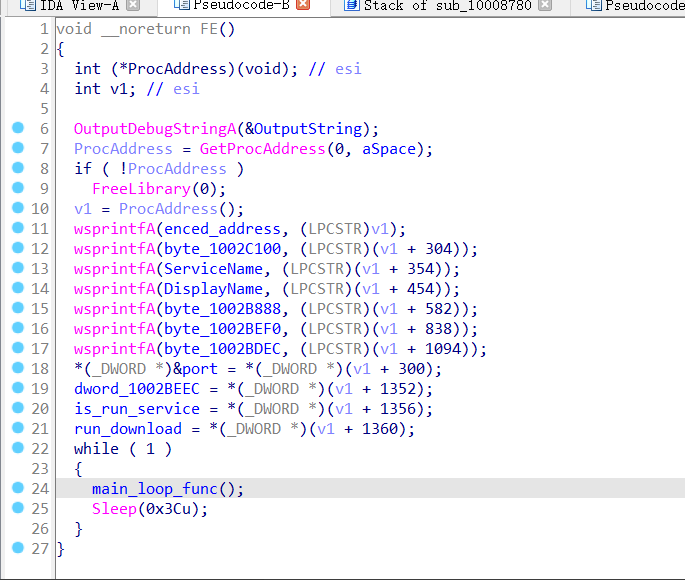Click the Pseudocode-B tab icon
The image size is (685, 580).
click(180, 7)
